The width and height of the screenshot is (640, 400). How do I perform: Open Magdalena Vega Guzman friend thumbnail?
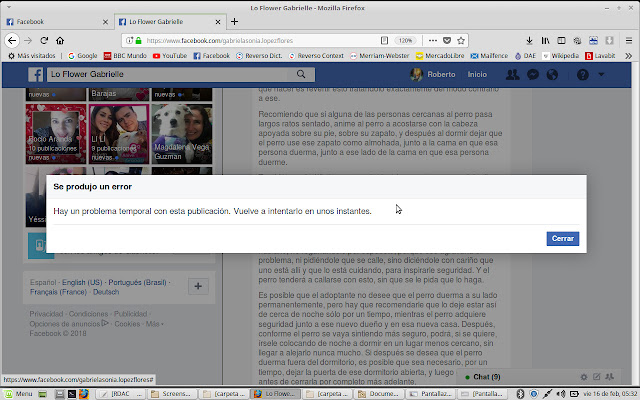point(182,134)
